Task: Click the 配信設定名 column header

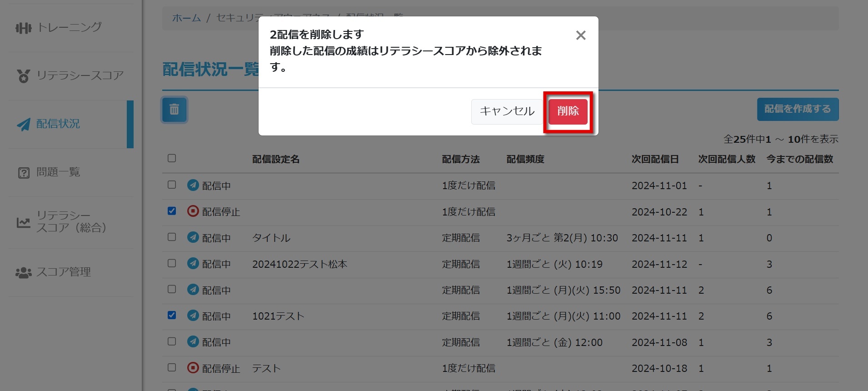Action: [276, 159]
